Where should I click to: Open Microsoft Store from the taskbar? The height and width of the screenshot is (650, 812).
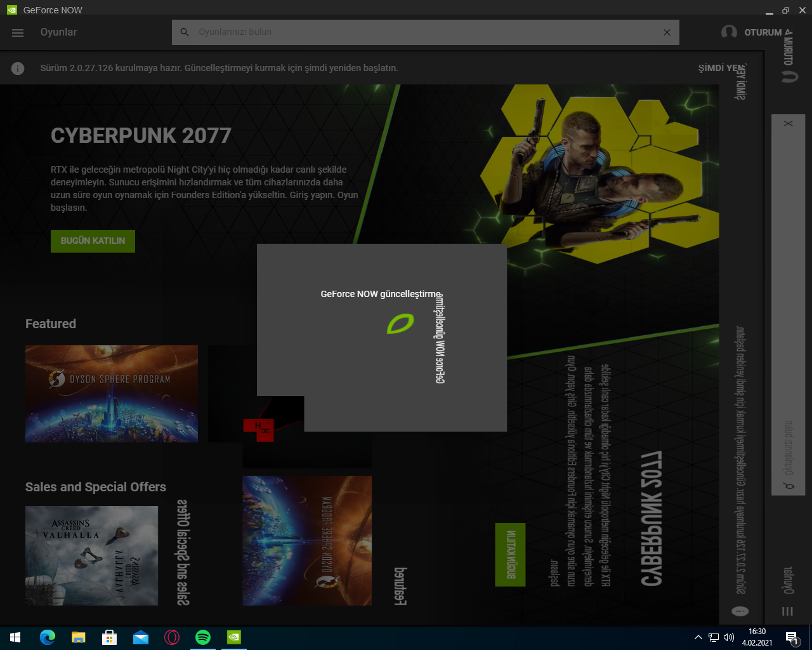point(109,637)
